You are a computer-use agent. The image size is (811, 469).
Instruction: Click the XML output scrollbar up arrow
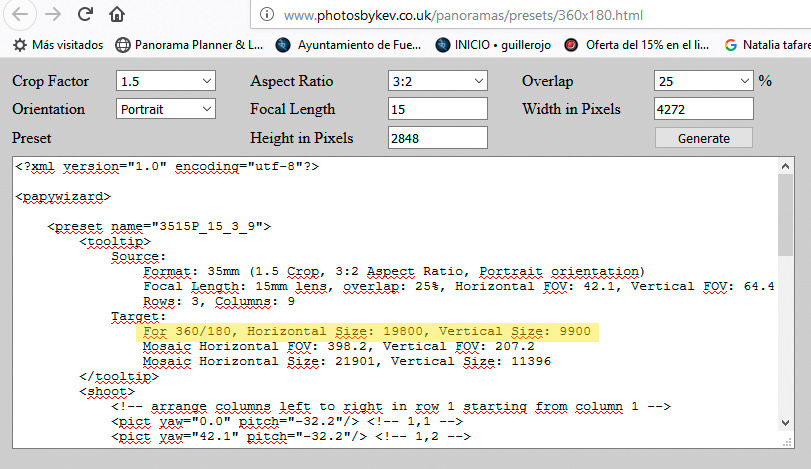click(785, 166)
